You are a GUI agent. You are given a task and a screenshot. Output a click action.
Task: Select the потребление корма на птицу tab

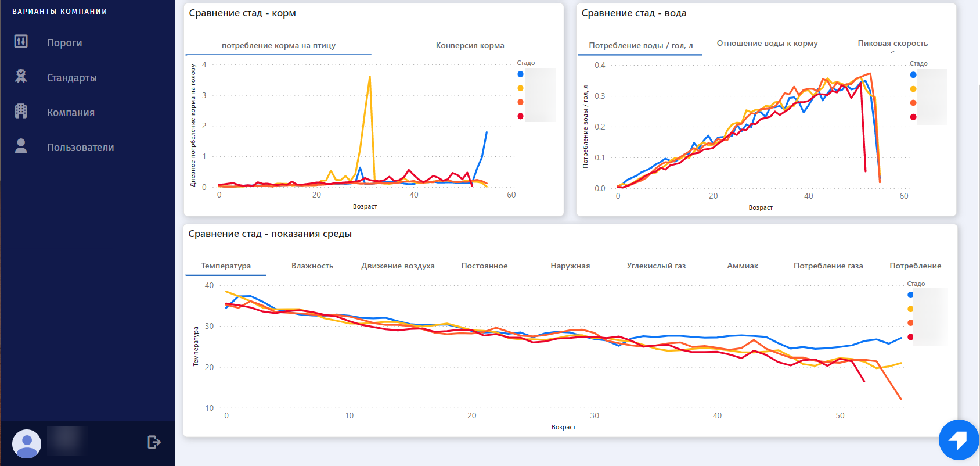(279, 45)
